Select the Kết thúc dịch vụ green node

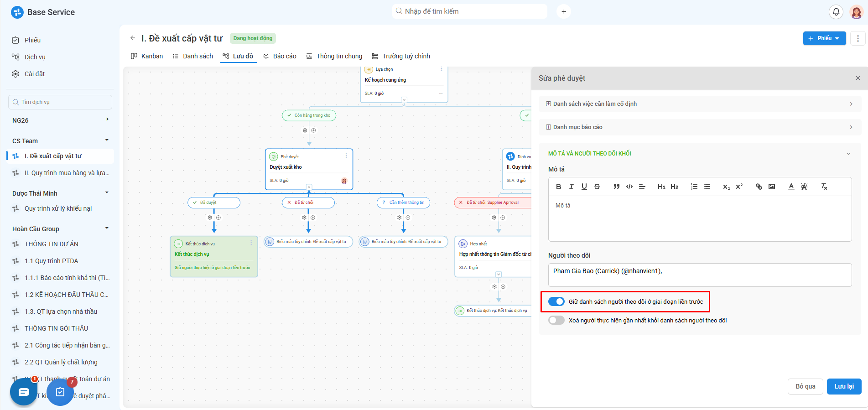(214, 256)
